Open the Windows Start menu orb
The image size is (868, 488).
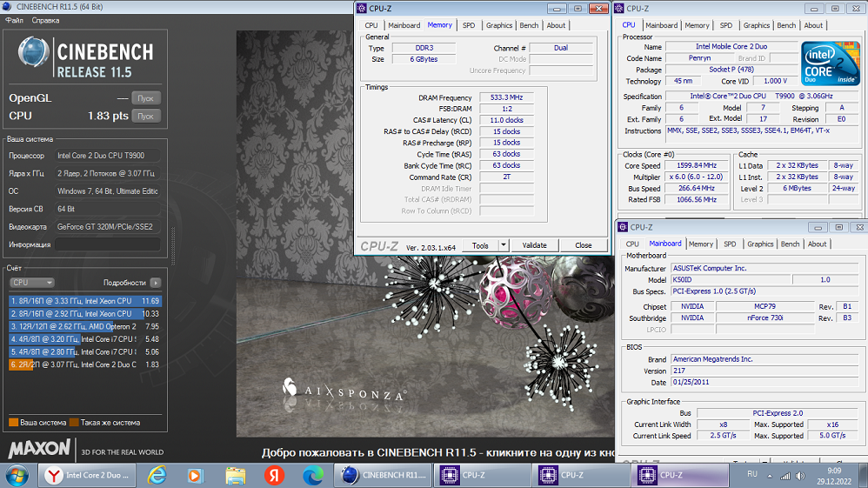click(16, 475)
